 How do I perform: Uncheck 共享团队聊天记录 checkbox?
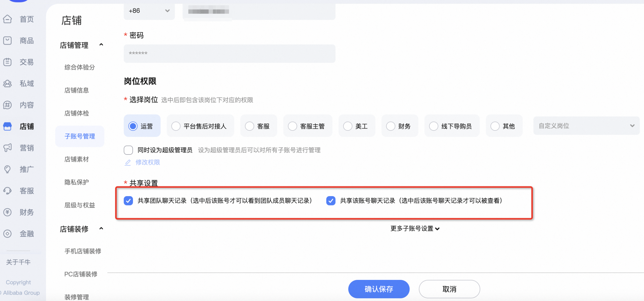coord(128,201)
